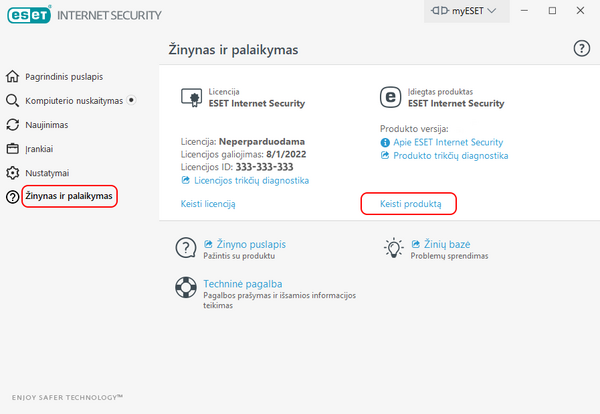Click the Keisti produktą link

[x=410, y=204]
